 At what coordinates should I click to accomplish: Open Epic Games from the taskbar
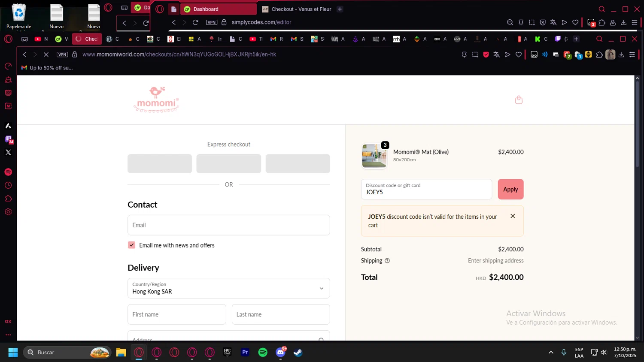click(x=228, y=353)
